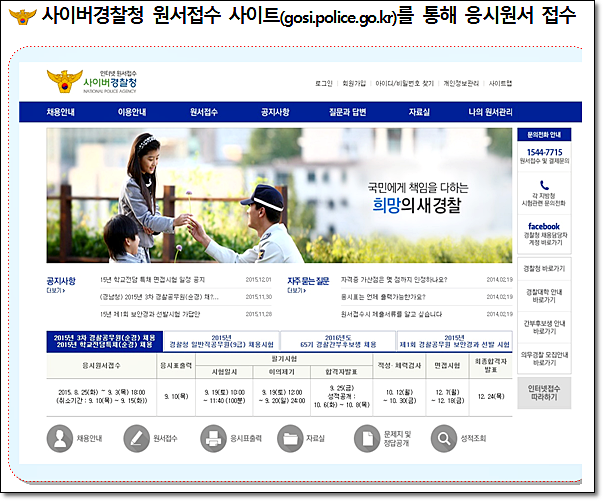
Task: Click 간부후보생 안내 바로가기
Action: click(544, 327)
